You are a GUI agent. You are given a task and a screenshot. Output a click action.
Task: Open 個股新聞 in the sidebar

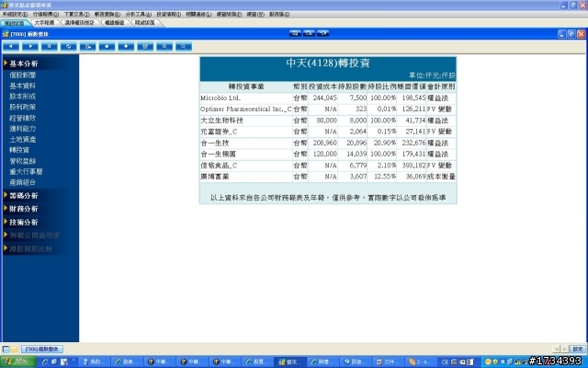[x=22, y=75]
